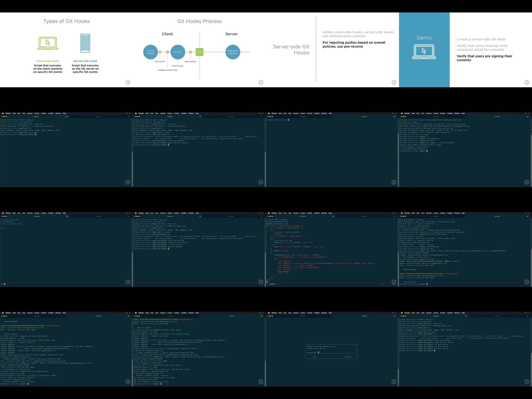Switch to Git Server tab in the passphrase dialog thumbnail
The width and height of the screenshot is (532, 399).
(x=303, y=316)
